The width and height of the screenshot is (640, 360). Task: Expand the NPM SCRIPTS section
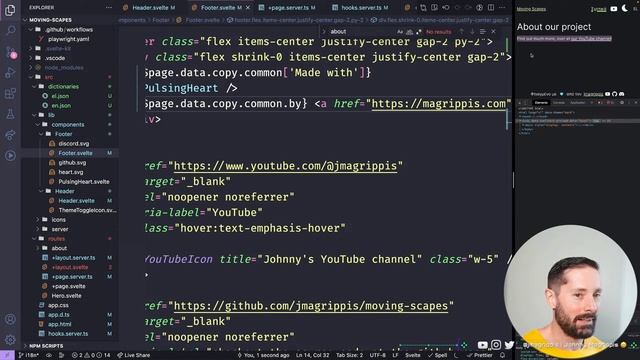(46, 346)
